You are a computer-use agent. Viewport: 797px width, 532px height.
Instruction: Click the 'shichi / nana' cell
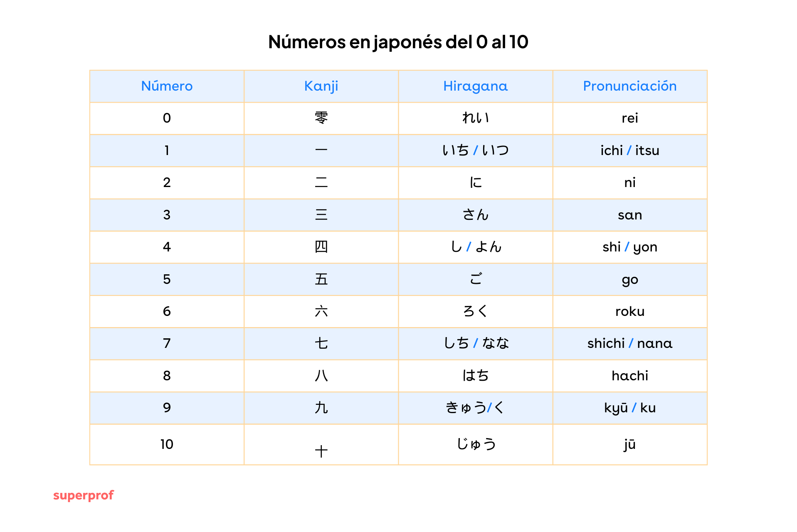coord(629,343)
